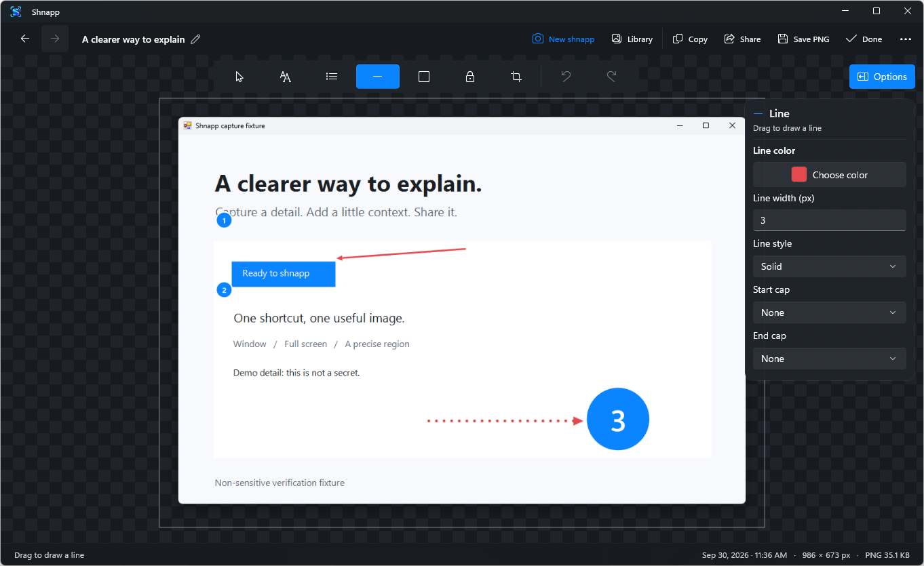Save the capture as PNG
924x566 pixels.
[803, 39]
